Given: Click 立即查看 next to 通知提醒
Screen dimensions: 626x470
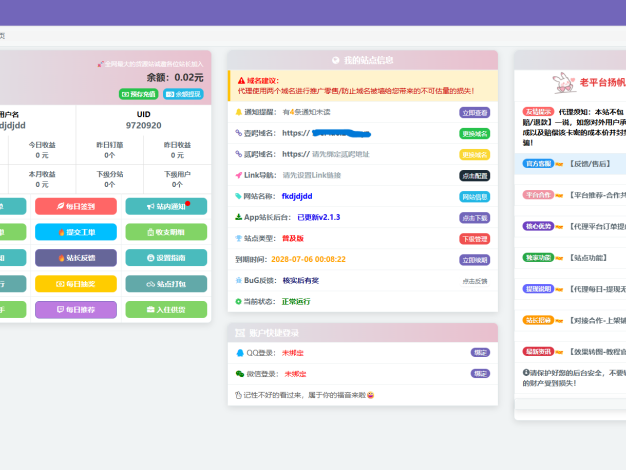Looking at the screenshot, I should pos(474,113).
